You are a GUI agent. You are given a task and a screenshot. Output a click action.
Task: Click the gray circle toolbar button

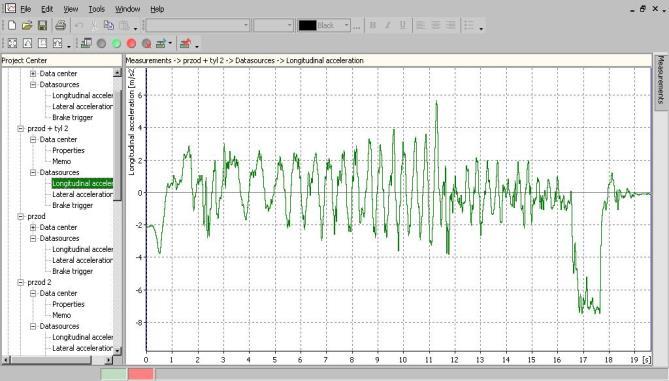click(101, 44)
